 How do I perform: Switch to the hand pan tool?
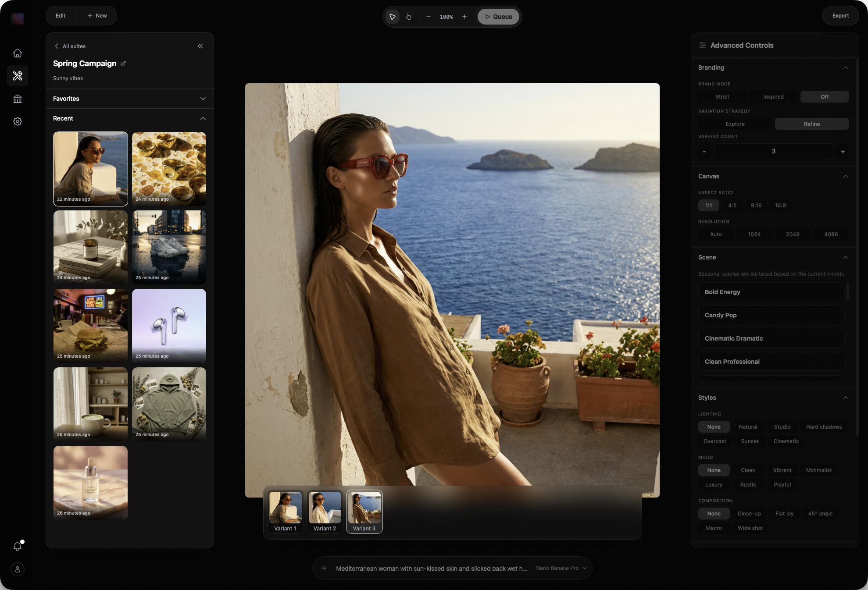click(x=408, y=17)
